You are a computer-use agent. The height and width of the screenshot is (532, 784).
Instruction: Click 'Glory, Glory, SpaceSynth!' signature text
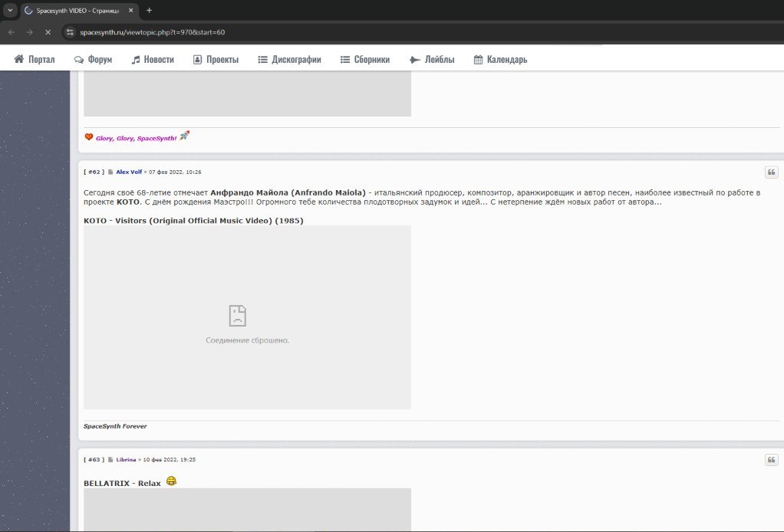(x=136, y=139)
